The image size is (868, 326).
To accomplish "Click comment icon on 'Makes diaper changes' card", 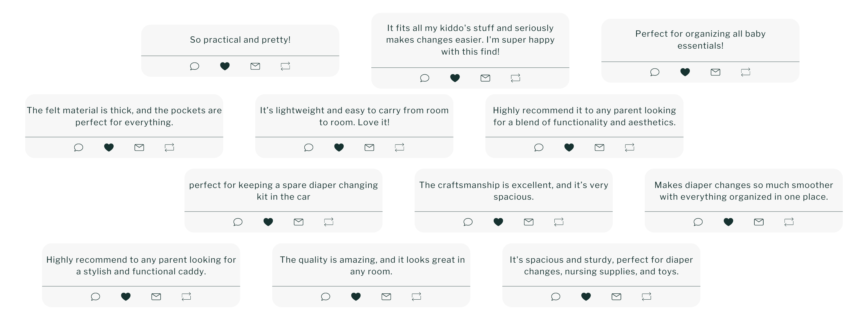I will point(698,222).
